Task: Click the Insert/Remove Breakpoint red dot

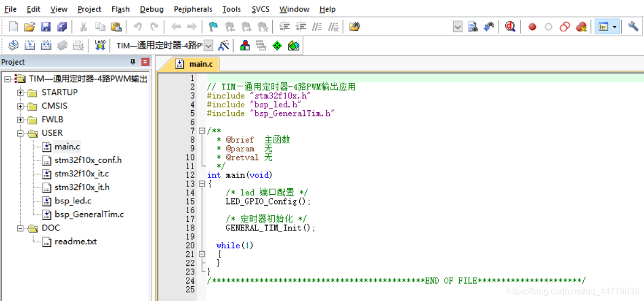Action: tap(532, 27)
